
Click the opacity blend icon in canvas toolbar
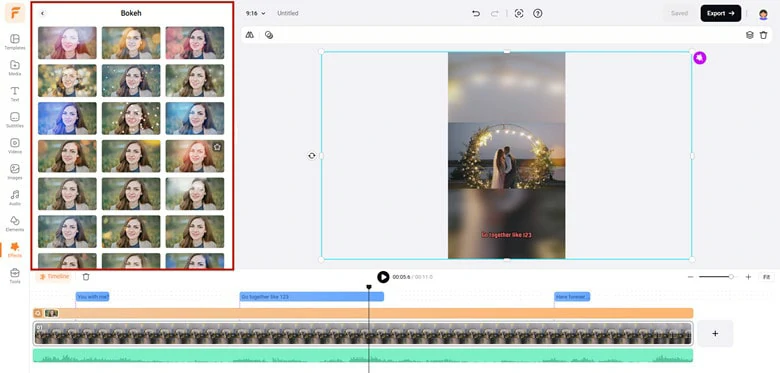(269, 35)
